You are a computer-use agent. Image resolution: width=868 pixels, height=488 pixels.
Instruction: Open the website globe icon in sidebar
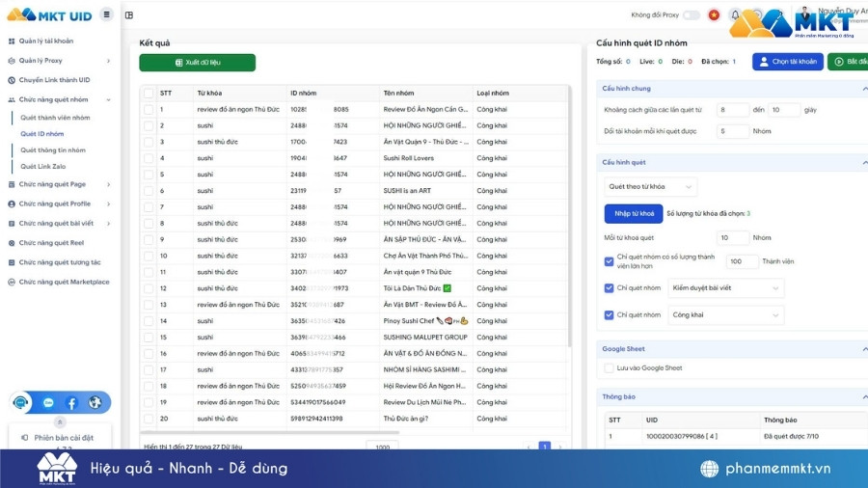(95, 402)
